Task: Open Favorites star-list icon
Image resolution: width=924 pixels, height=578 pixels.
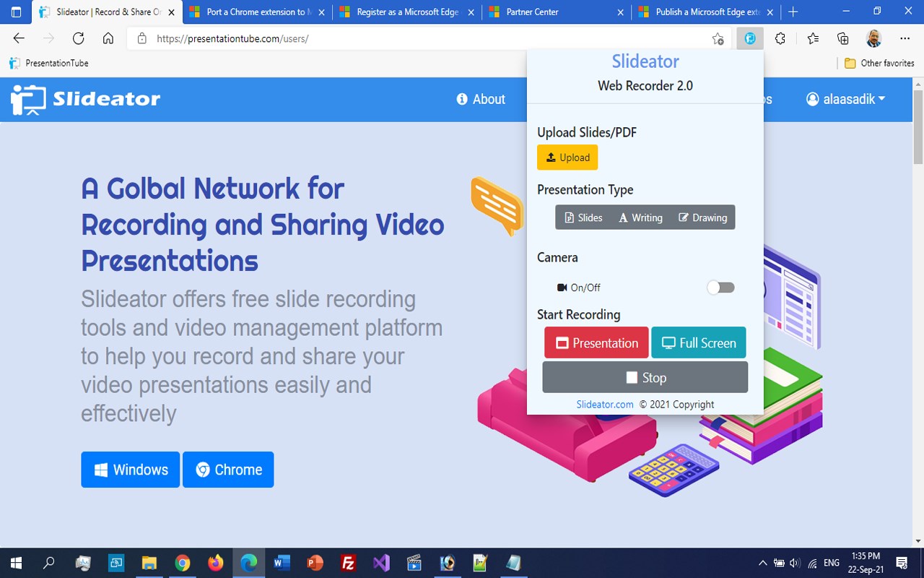Action: click(813, 39)
